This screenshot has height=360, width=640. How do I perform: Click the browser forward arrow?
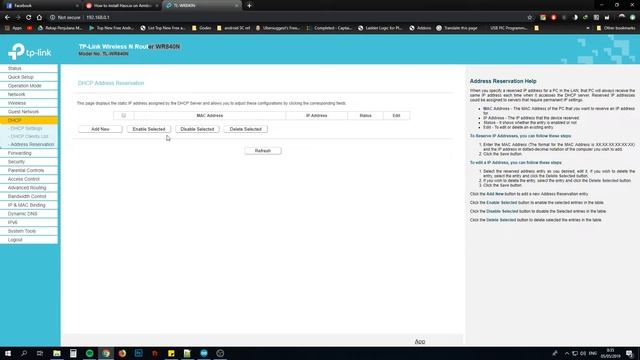18,18
